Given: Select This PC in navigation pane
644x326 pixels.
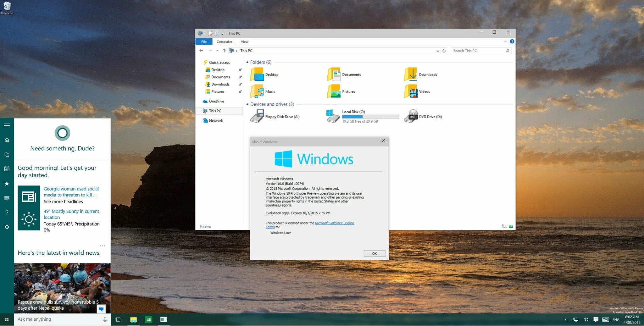Looking at the screenshot, I should pos(219,111).
